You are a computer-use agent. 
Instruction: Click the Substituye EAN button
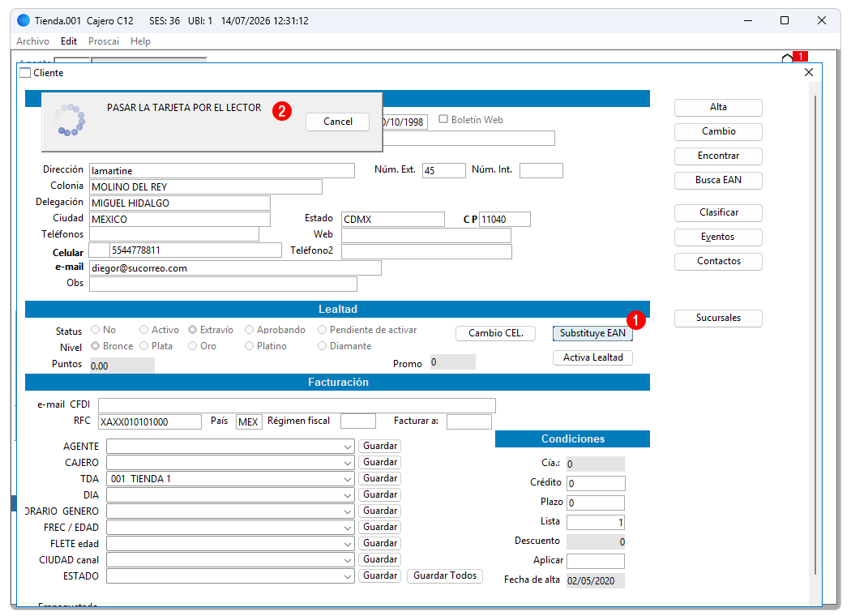592,333
